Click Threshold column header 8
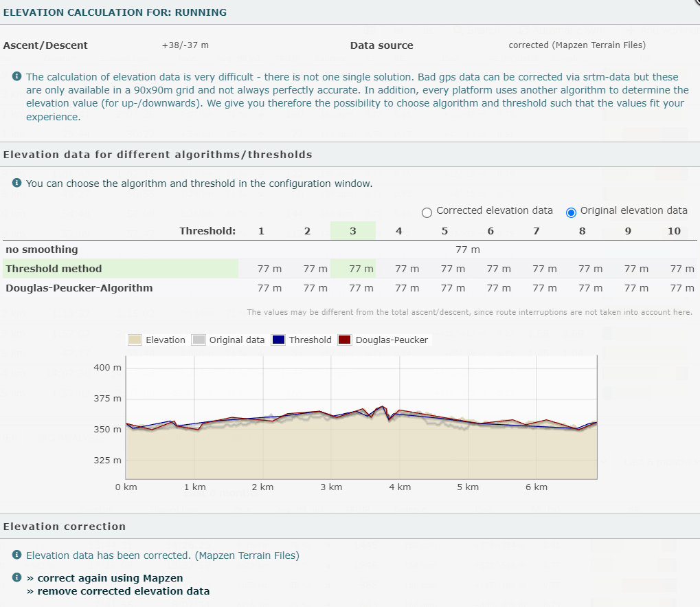This screenshot has width=700, height=607. (x=582, y=231)
